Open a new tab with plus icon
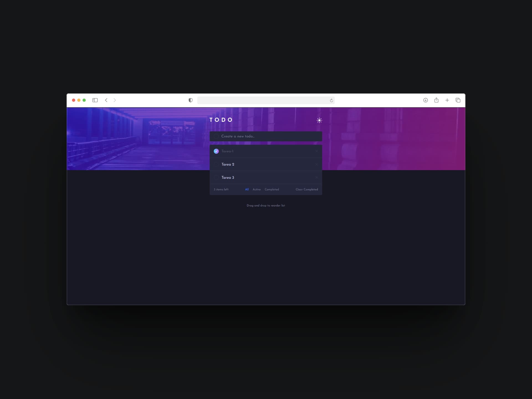Screen dimensions: 532x399 (x=447, y=100)
